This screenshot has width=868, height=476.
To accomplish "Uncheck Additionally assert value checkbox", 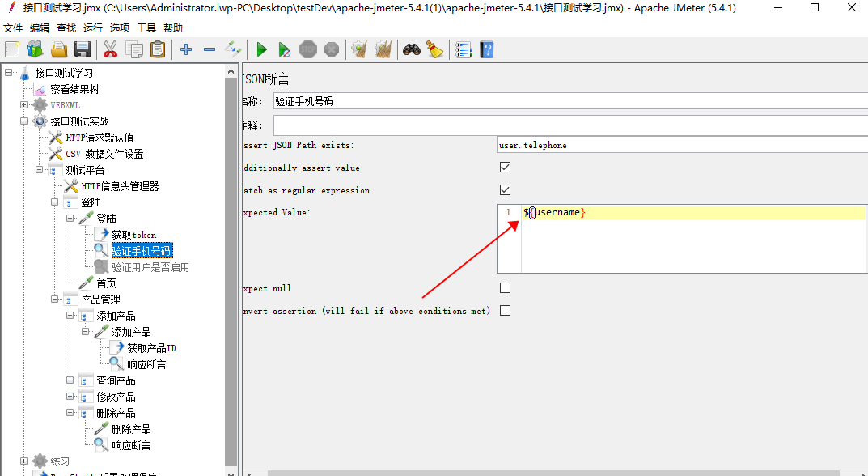I will click(505, 168).
